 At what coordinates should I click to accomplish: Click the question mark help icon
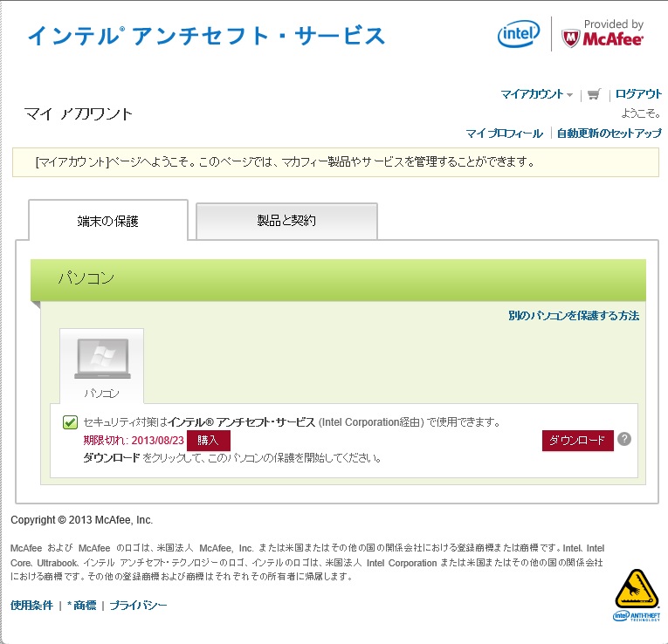(x=624, y=439)
